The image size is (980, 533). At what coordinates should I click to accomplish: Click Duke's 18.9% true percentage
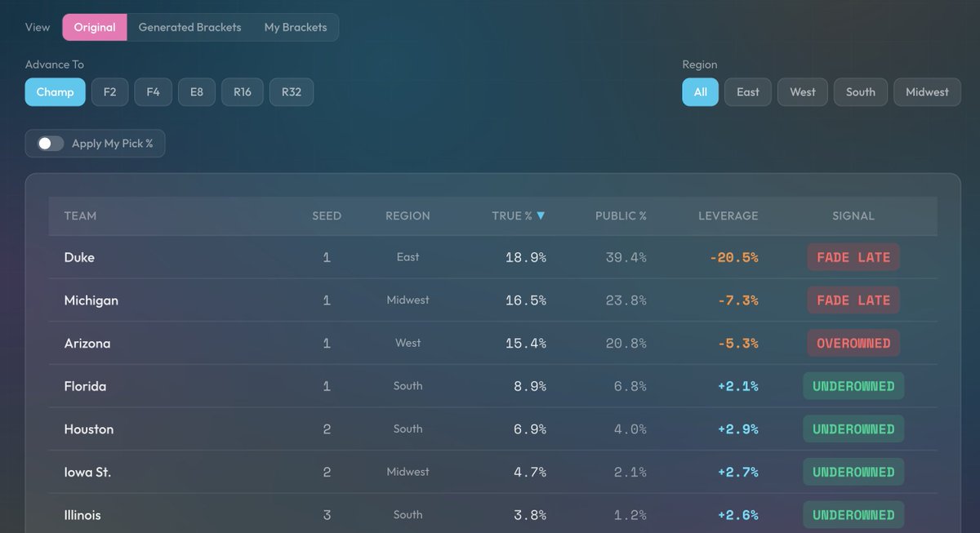pos(525,257)
